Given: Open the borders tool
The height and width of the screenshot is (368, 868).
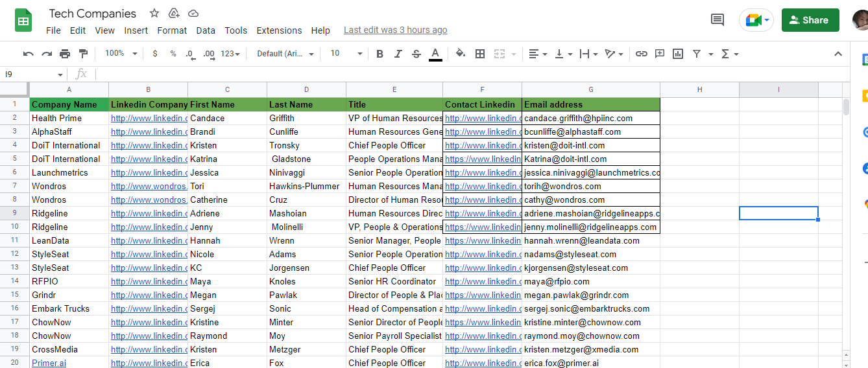Looking at the screenshot, I should pos(480,54).
